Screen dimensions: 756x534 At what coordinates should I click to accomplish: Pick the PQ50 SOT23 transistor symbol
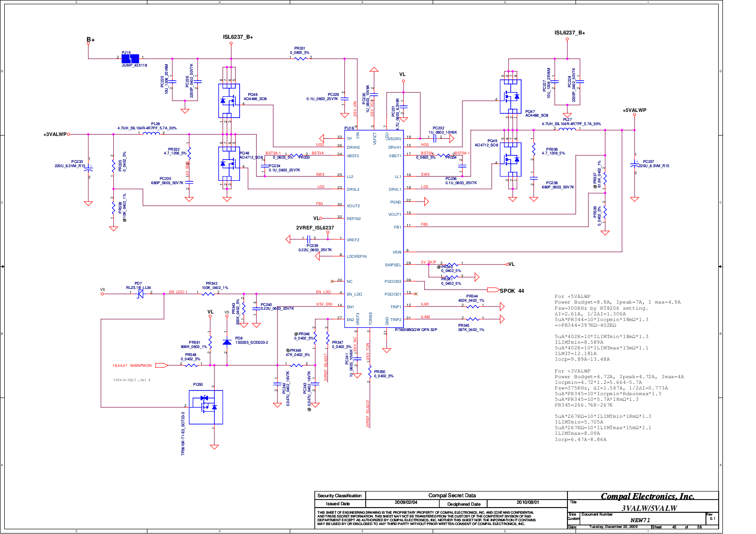[x=206, y=407]
